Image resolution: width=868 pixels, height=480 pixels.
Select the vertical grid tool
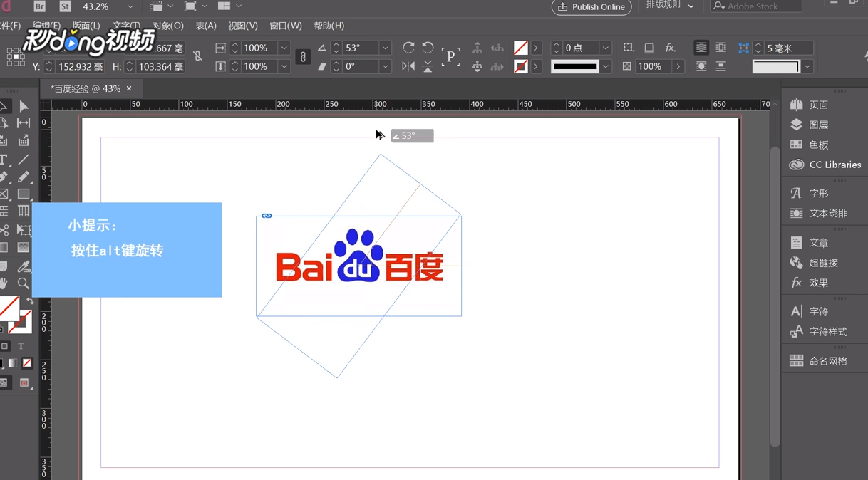[x=24, y=212]
